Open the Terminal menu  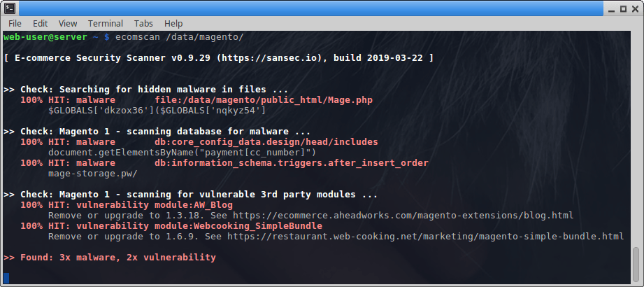(x=106, y=23)
